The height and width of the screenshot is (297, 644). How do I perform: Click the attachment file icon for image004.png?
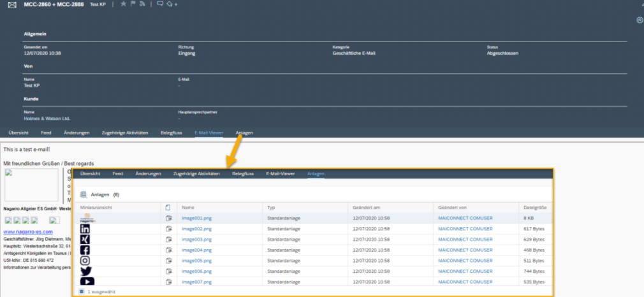169,250
